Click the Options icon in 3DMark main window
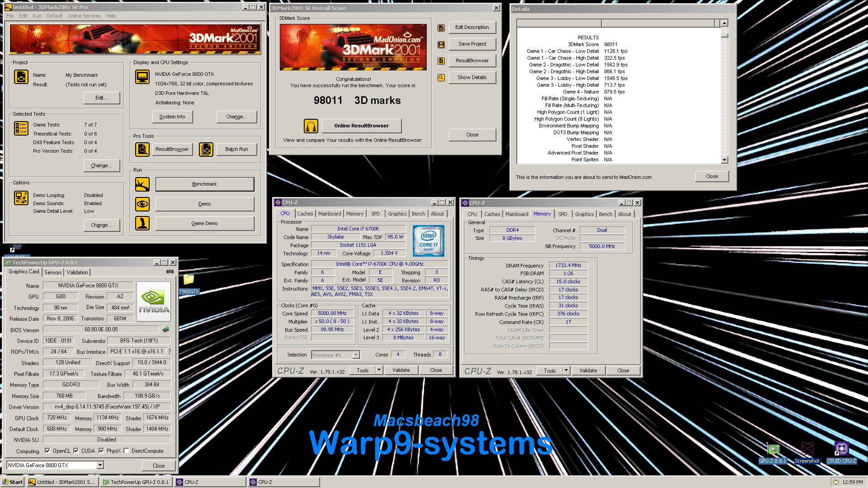Screen dimensions: 868x488 (21, 198)
